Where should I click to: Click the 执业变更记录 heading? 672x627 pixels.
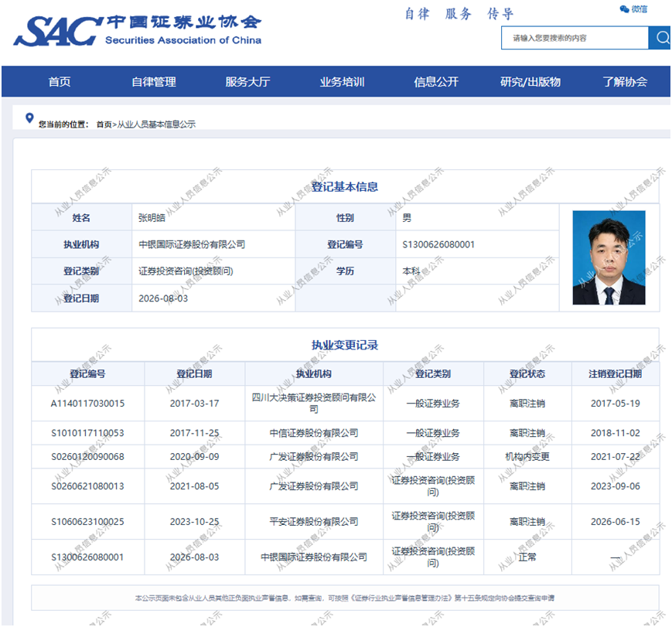tap(345, 345)
